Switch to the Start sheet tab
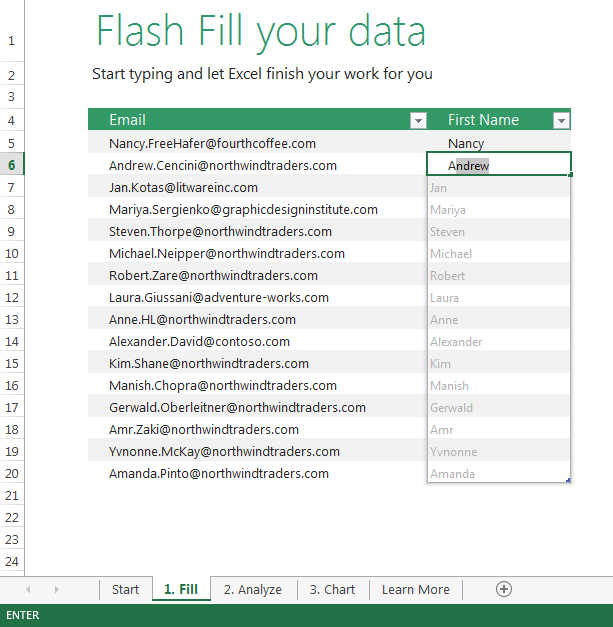 (125, 589)
